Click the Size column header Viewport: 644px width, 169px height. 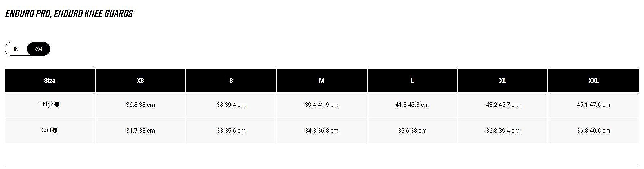pos(50,81)
